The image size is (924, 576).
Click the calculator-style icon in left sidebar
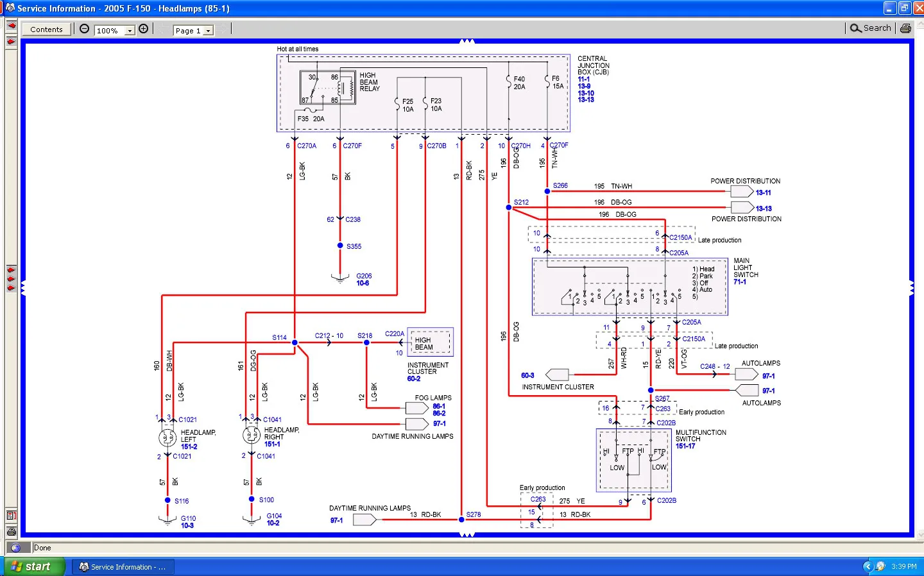pyautogui.click(x=11, y=515)
